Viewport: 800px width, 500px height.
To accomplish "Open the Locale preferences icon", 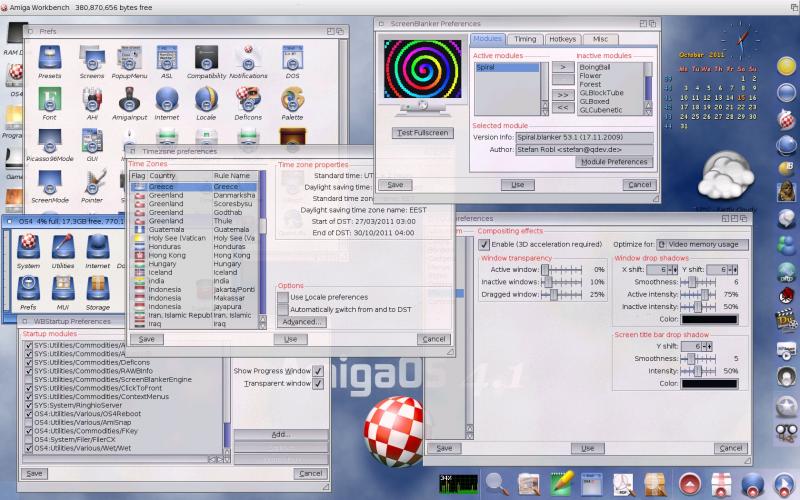I will pos(208,100).
